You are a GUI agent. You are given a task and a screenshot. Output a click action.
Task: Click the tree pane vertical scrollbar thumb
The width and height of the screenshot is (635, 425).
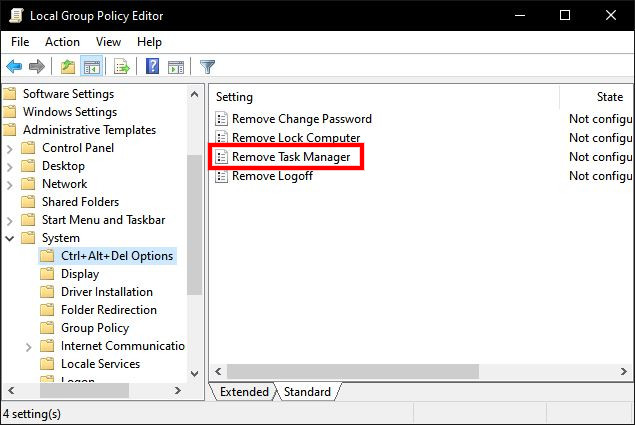(194, 225)
